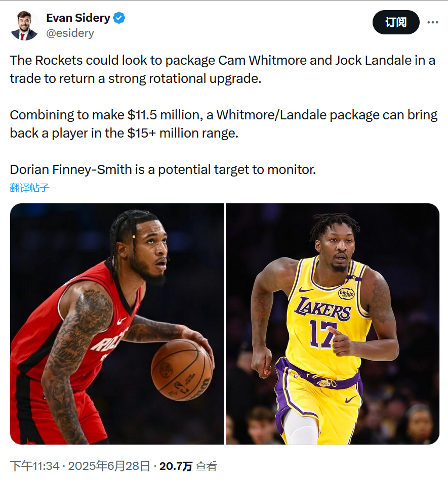Image resolution: width=448 pixels, height=482 pixels.
Task: Open the left Rockets player photo
Action: (117, 324)
